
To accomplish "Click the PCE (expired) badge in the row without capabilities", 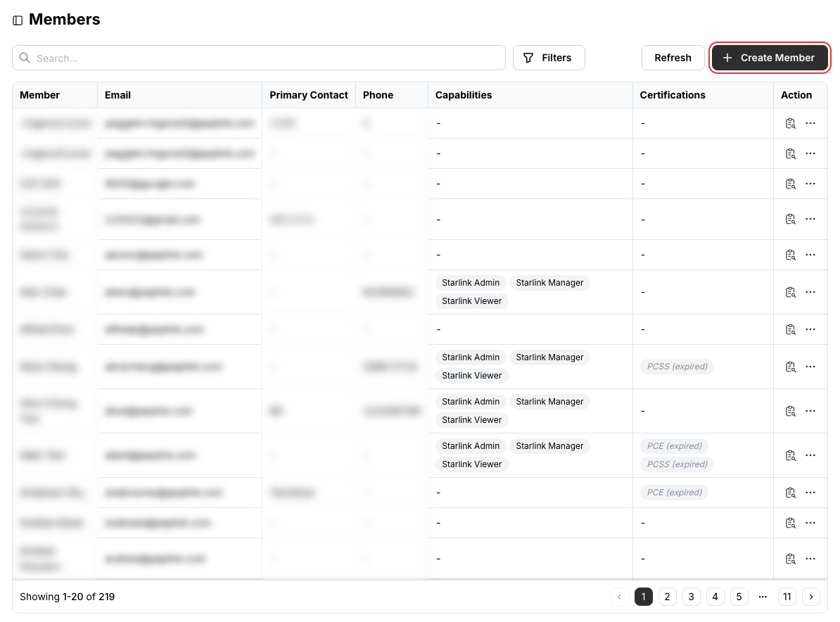I will [x=674, y=493].
